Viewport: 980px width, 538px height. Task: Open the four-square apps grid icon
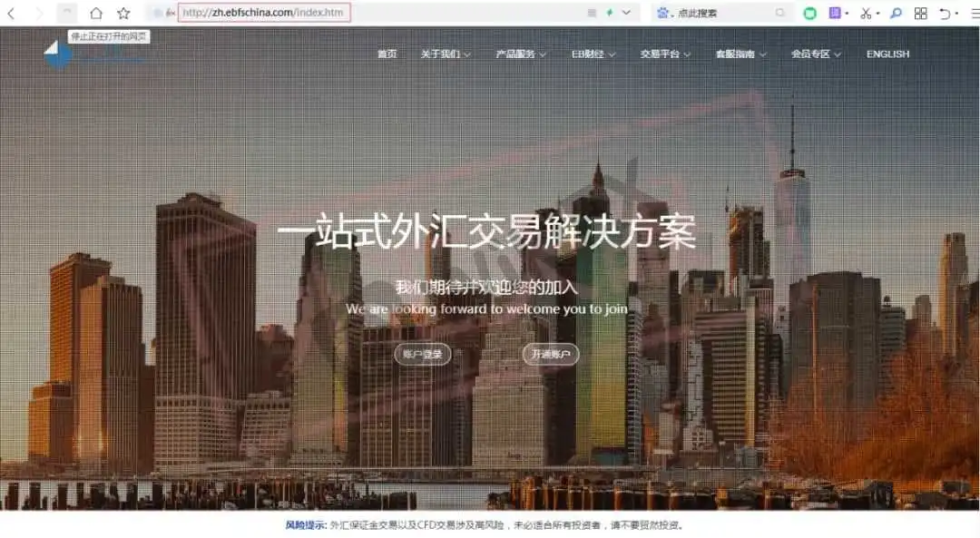click(x=920, y=13)
